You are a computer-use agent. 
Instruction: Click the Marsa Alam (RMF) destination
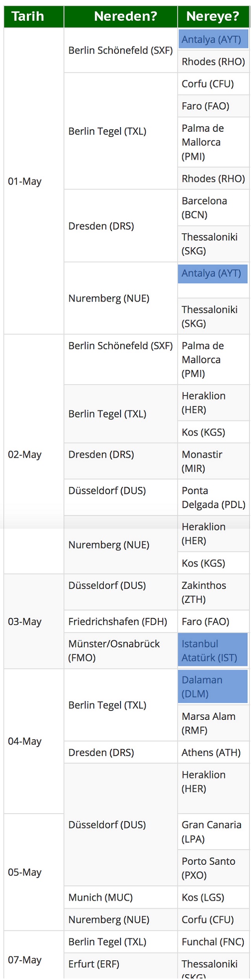(209, 723)
